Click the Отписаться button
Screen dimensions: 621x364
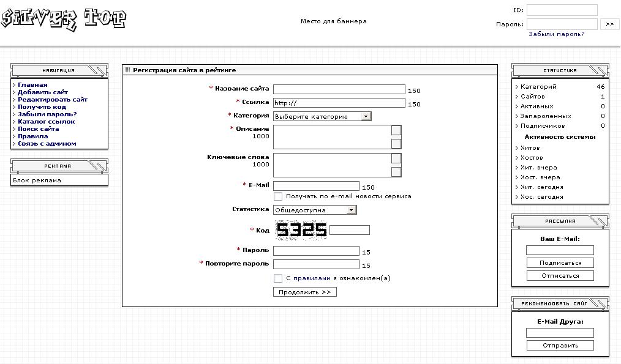tap(560, 276)
